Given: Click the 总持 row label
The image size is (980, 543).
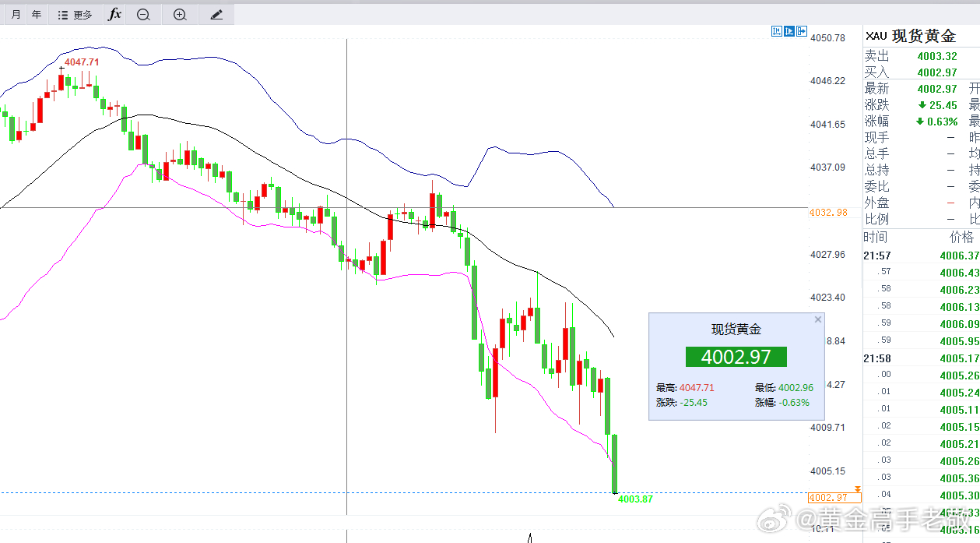Looking at the screenshot, I should [876, 171].
